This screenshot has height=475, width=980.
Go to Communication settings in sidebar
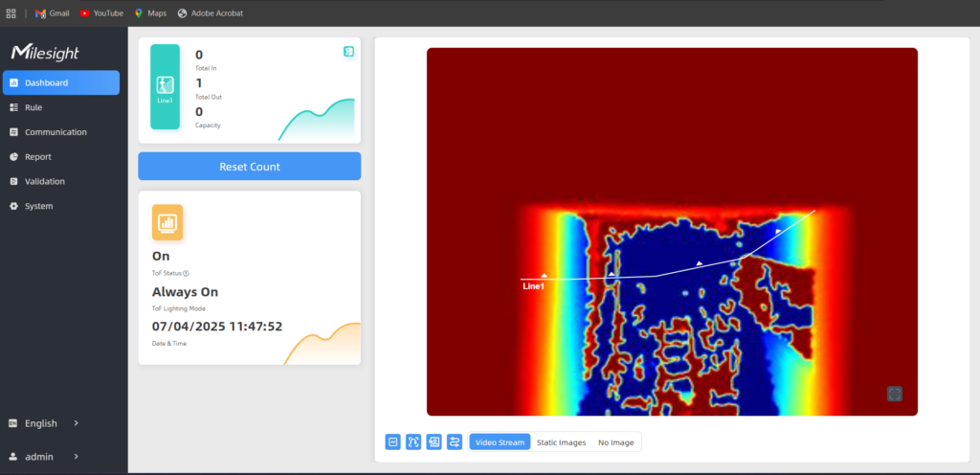click(x=56, y=132)
